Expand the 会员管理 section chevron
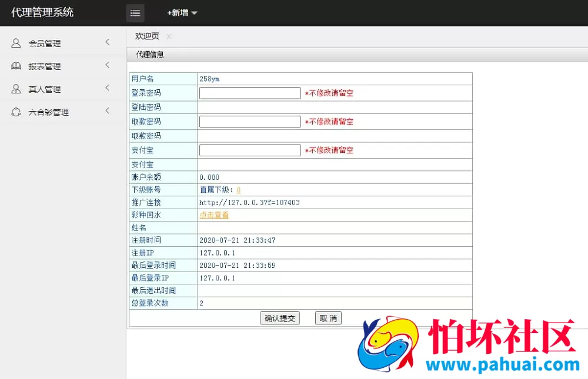Screen dimensions: 588x379 coord(107,43)
